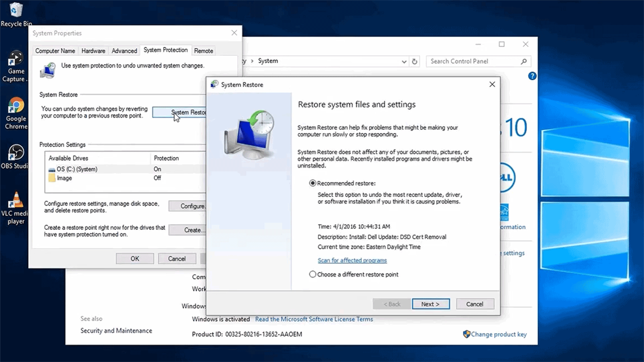Click the Product ID 00325-80216-13652-AAOEM text

click(247, 334)
